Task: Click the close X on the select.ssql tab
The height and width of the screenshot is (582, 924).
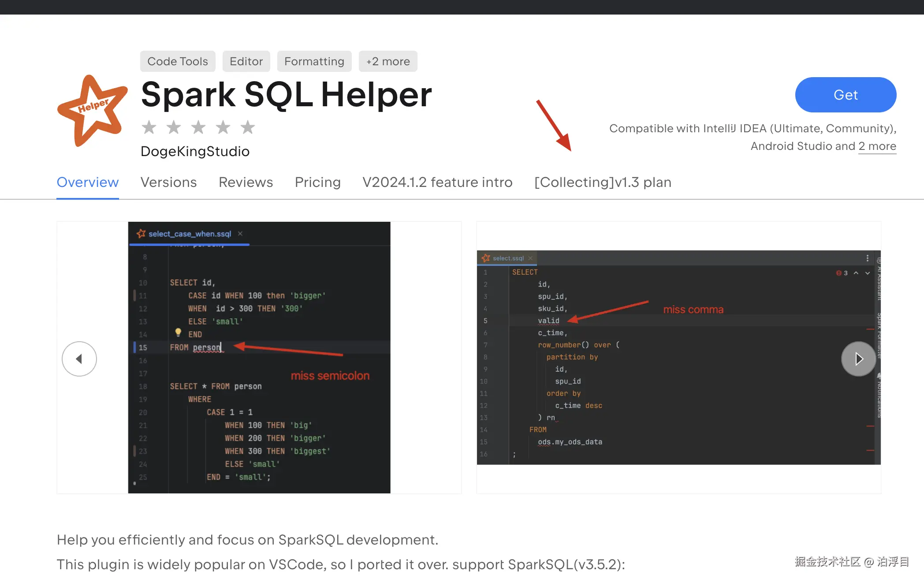Action: coord(530,258)
